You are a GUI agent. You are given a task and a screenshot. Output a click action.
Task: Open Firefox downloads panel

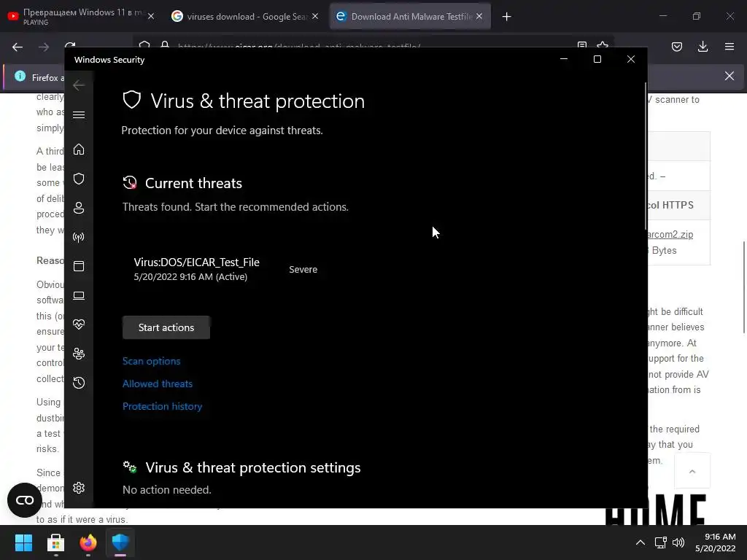click(703, 47)
